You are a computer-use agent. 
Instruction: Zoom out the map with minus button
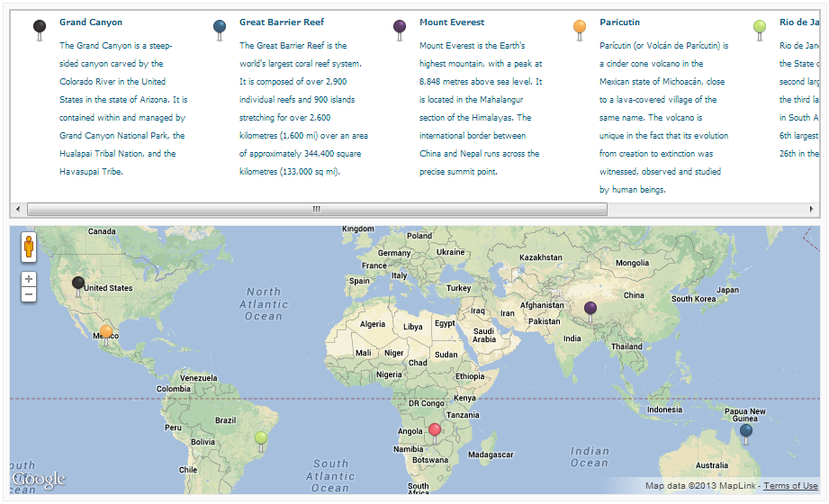pos(29,294)
